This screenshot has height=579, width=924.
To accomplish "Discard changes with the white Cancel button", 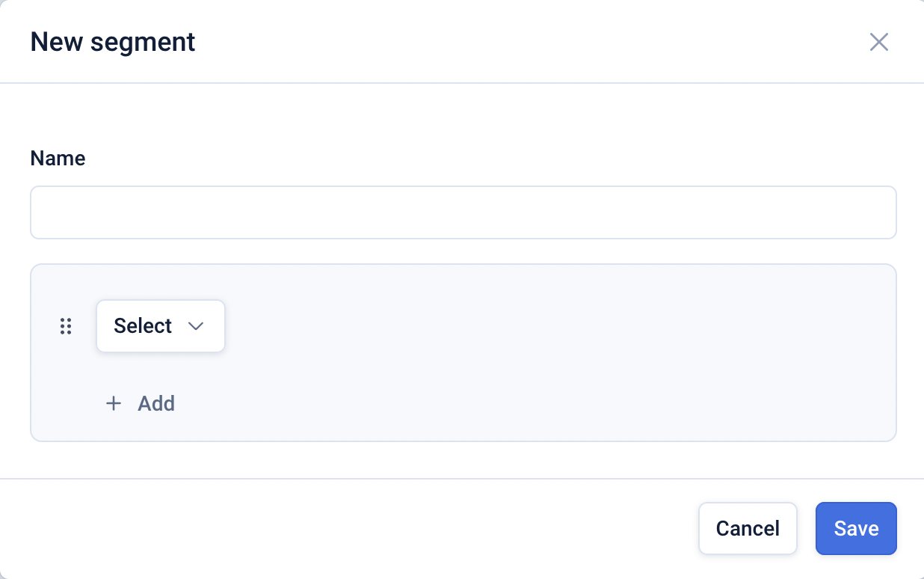I will (747, 528).
